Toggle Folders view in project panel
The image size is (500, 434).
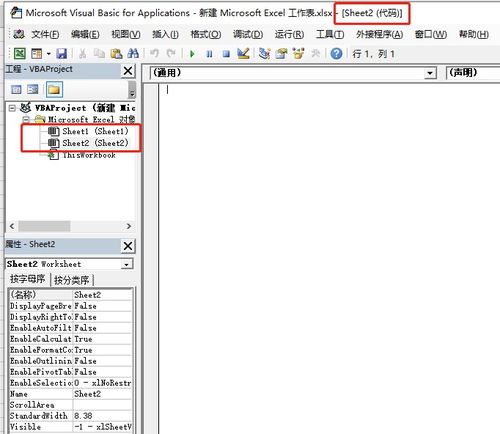point(54,89)
